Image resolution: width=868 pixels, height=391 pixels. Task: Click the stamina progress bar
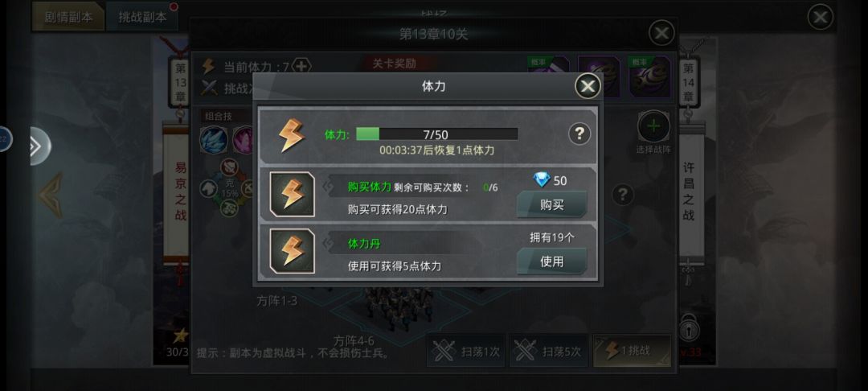[436, 134]
